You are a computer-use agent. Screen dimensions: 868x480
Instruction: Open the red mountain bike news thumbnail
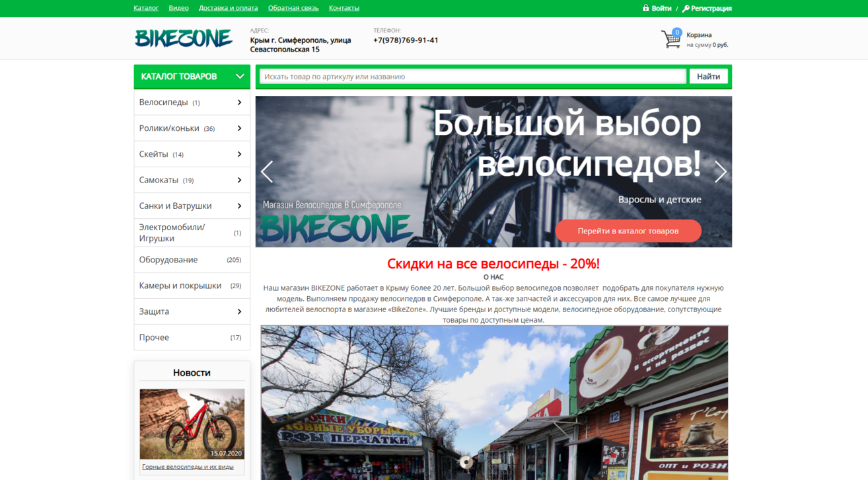tap(192, 424)
